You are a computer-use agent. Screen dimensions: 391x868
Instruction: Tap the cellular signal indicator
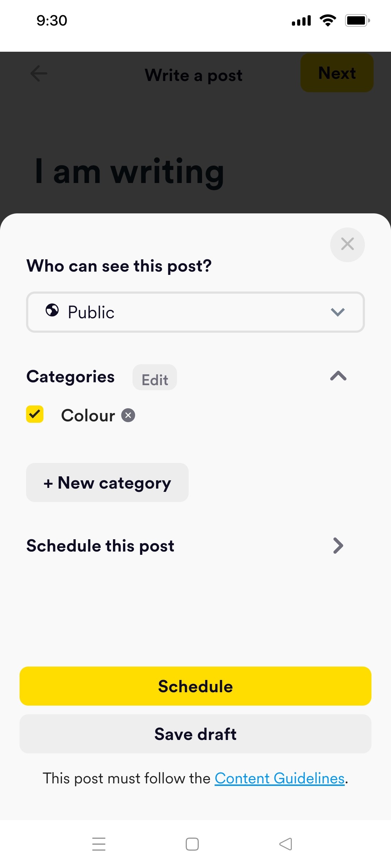click(x=300, y=21)
